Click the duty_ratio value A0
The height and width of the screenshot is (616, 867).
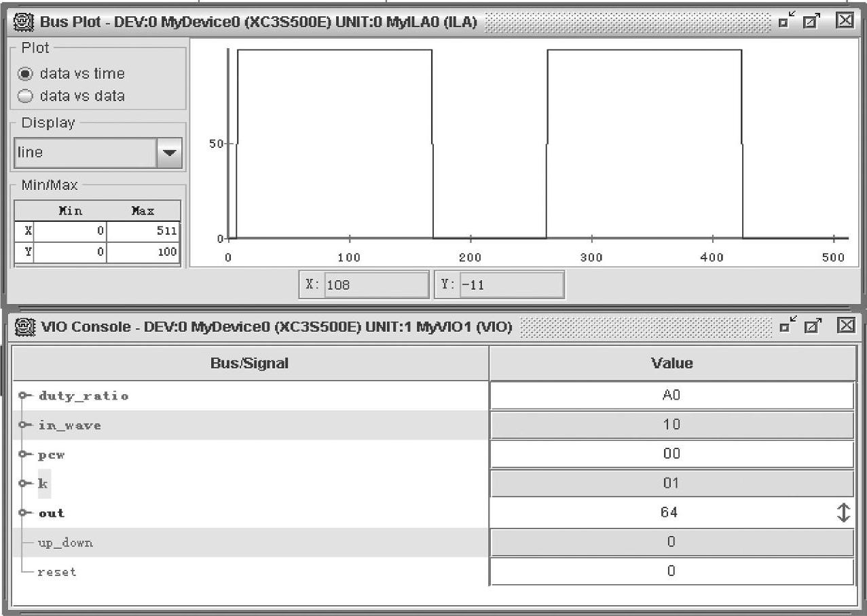(671, 396)
